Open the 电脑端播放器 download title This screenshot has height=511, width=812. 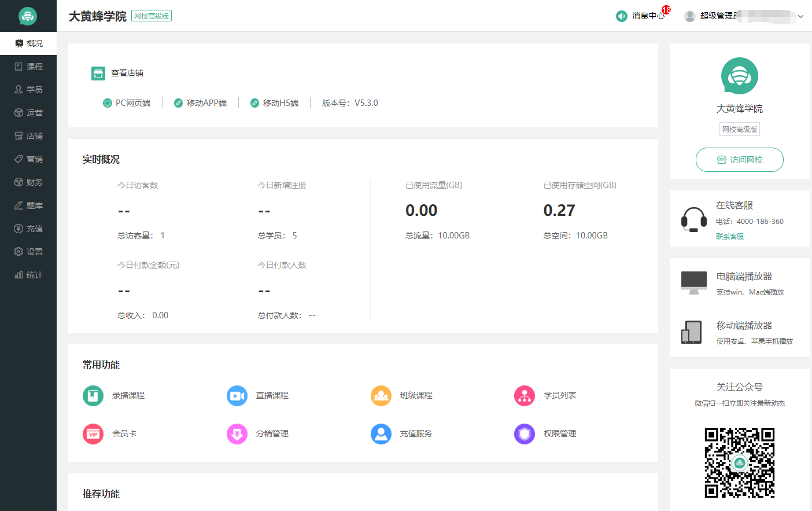click(744, 277)
